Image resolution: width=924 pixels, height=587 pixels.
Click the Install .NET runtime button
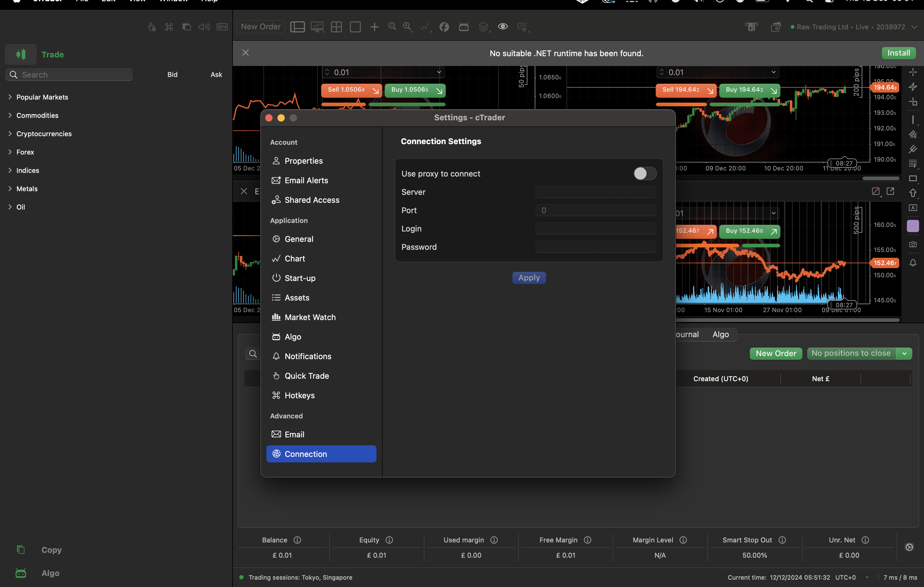[898, 53]
